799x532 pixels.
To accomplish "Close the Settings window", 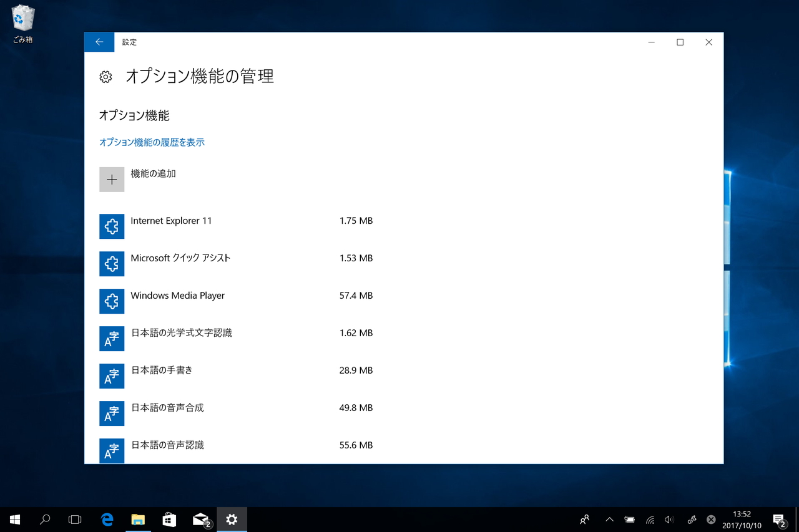I will (709, 42).
